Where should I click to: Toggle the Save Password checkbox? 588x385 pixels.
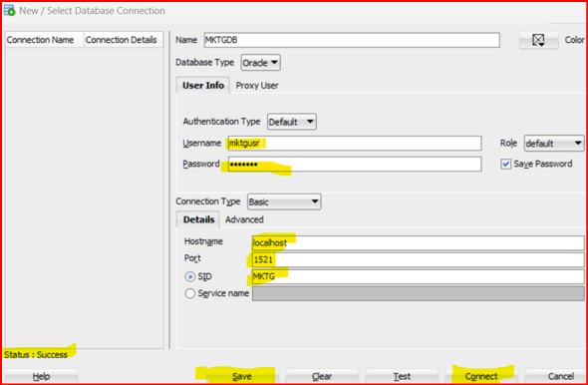point(505,164)
